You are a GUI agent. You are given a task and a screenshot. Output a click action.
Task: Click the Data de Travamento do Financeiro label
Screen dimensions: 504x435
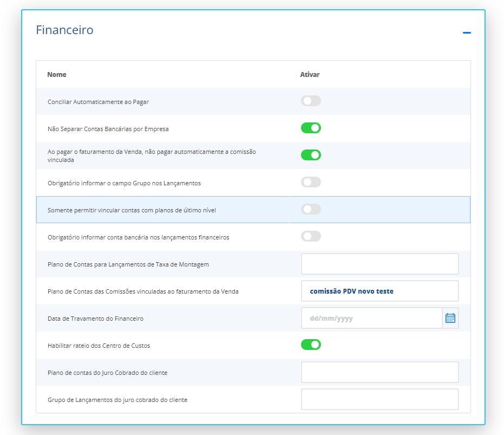pyautogui.click(x=95, y=319)
